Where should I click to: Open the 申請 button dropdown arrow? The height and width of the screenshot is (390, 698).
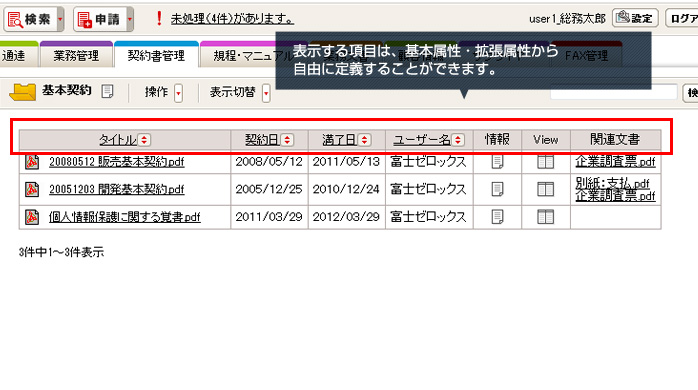(x=130, y=19)
